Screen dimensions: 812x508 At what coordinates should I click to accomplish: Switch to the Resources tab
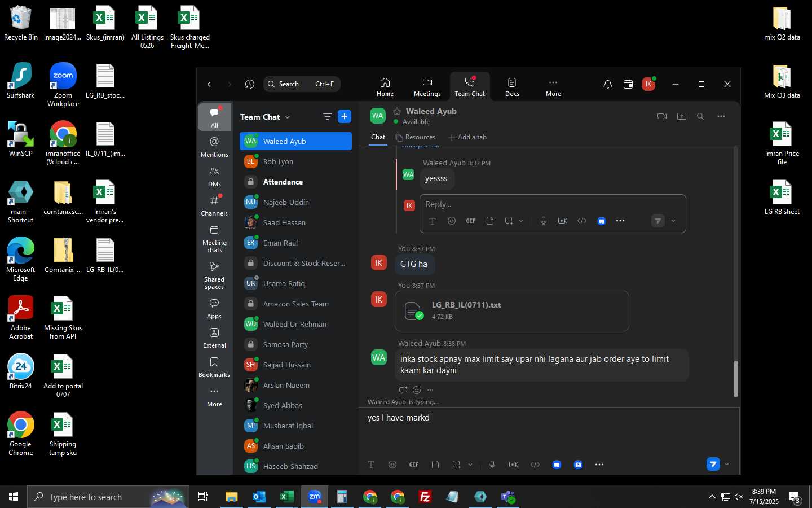pyautogui.click(x=416, y=137)
